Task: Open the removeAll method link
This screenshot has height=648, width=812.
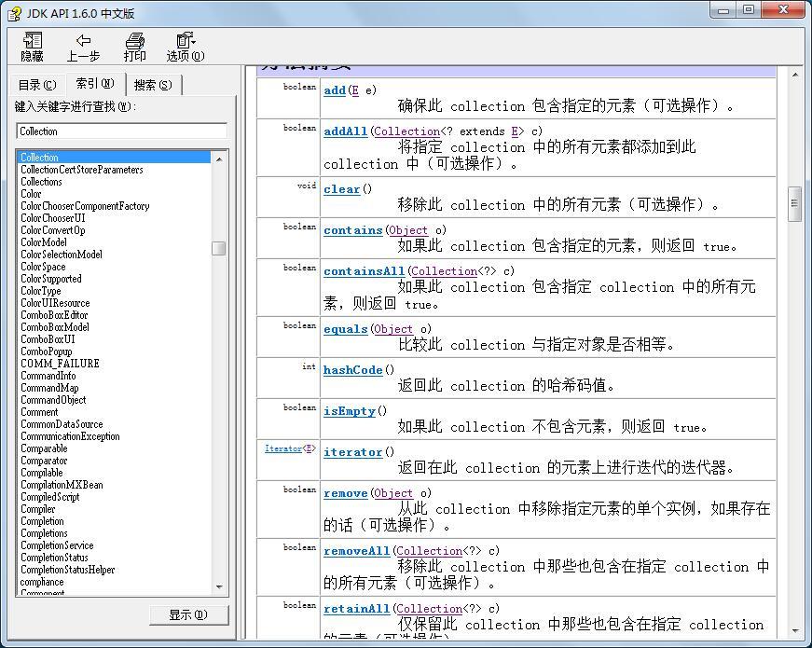Action: [x=357, y=551]
